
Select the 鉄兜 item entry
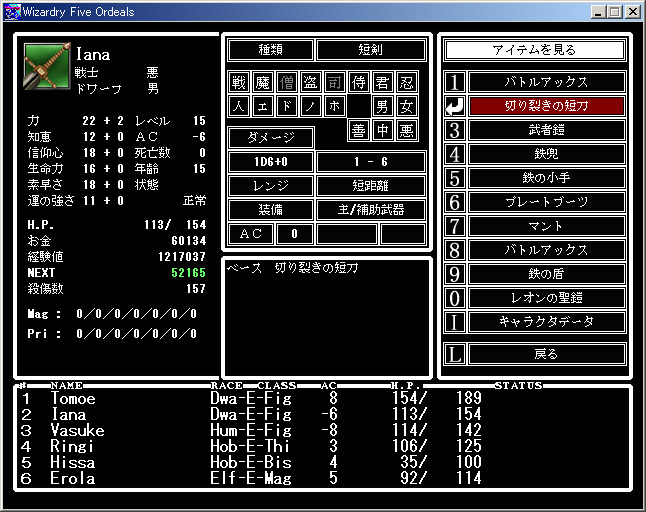(546, 154)
